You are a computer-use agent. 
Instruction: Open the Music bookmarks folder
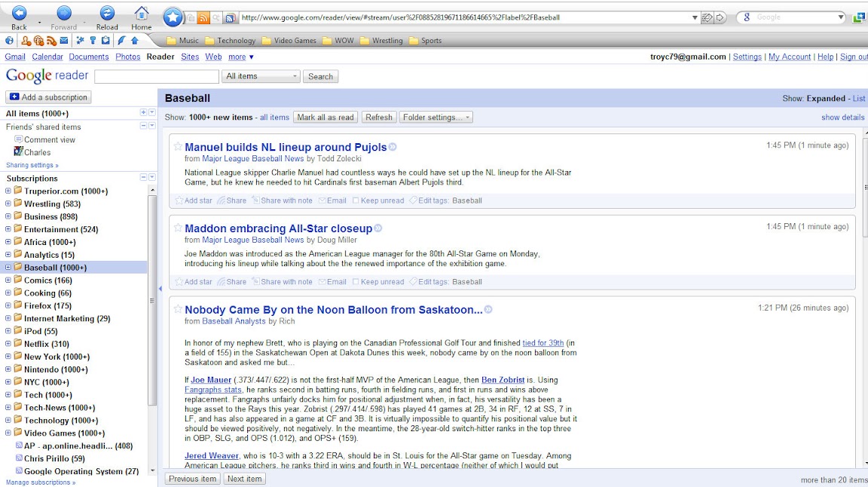click(x=182, y=41)
